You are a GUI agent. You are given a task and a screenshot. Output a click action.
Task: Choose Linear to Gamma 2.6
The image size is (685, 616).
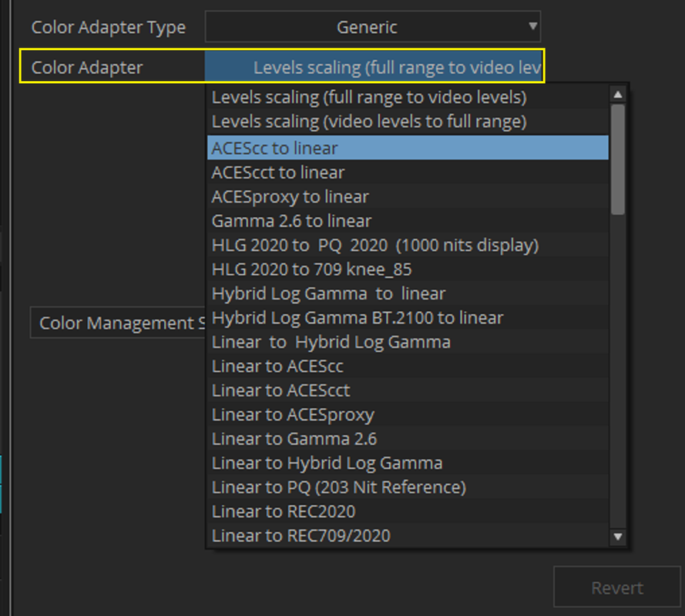[x=408, y=439]
